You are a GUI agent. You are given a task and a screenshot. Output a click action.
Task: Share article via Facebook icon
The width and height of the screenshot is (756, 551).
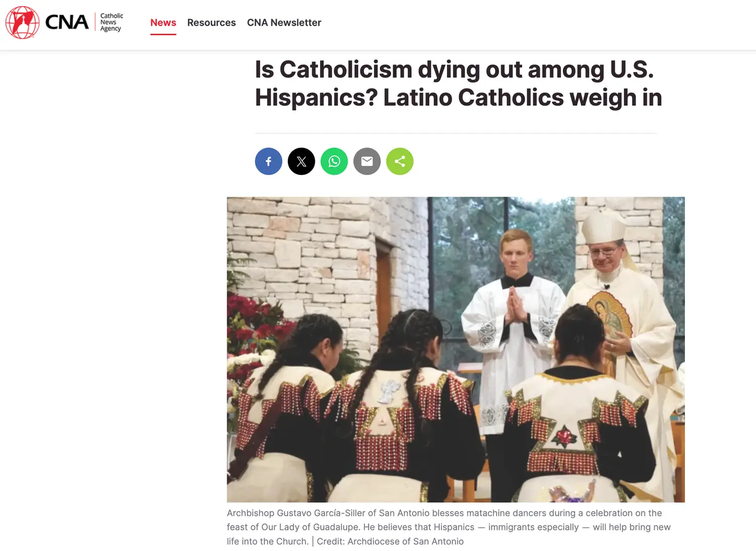coord(269,161)
